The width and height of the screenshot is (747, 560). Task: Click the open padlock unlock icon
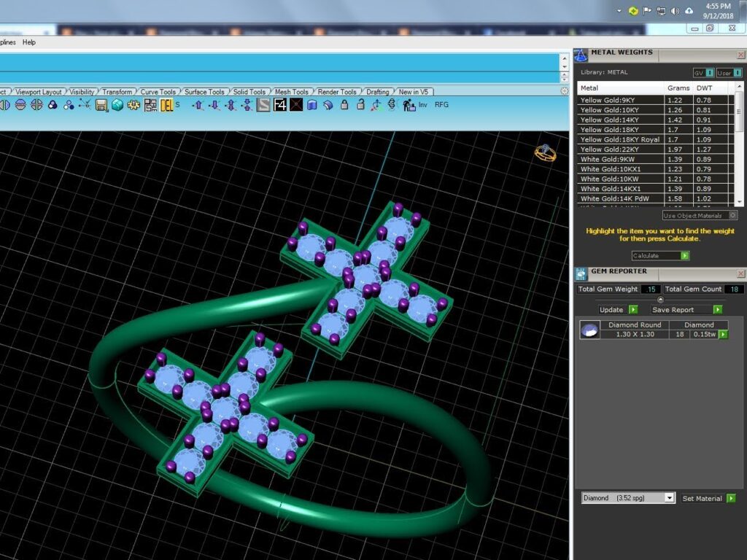360,105
